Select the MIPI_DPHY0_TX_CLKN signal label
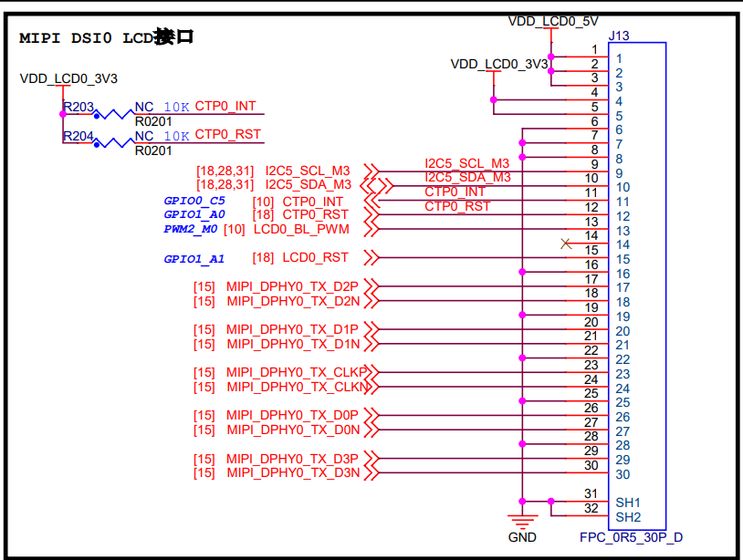The width and height of the screenshot is (743, 560). click(298, 388)
